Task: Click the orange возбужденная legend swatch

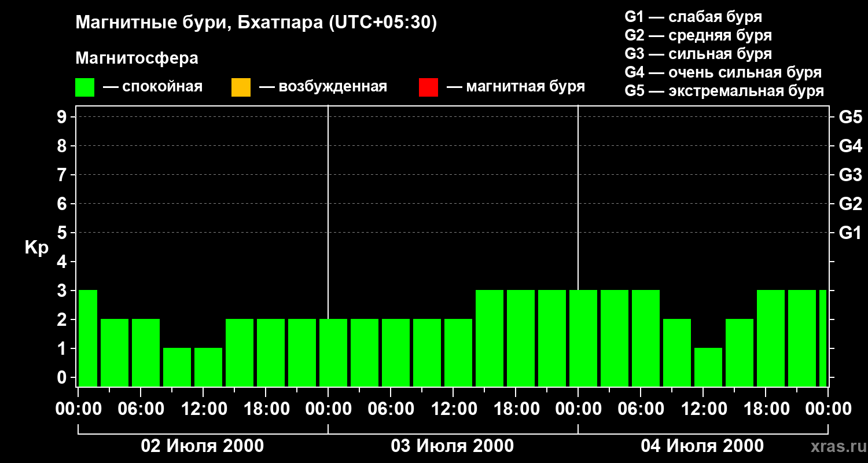Action: click(x=241, y=87)
